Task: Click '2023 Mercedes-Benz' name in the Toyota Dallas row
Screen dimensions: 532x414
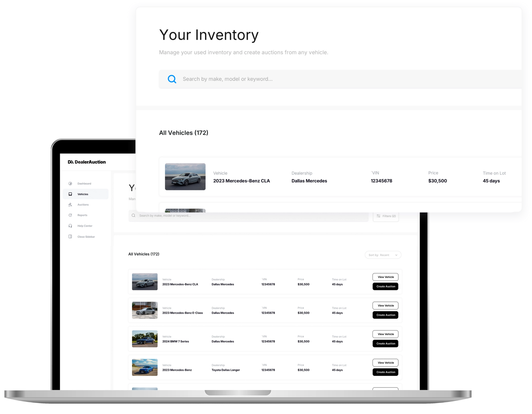Action: click(177, 370)
